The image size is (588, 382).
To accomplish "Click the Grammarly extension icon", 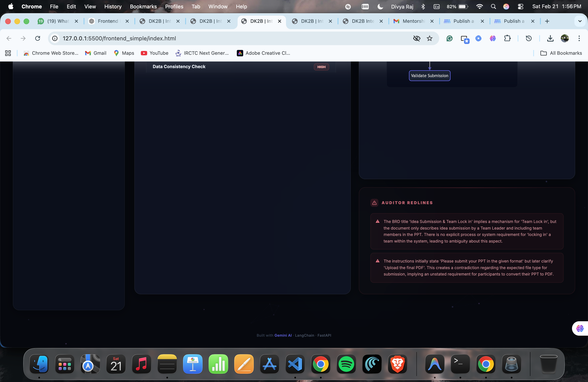I will pyautogui.click(x=449, y=38).
